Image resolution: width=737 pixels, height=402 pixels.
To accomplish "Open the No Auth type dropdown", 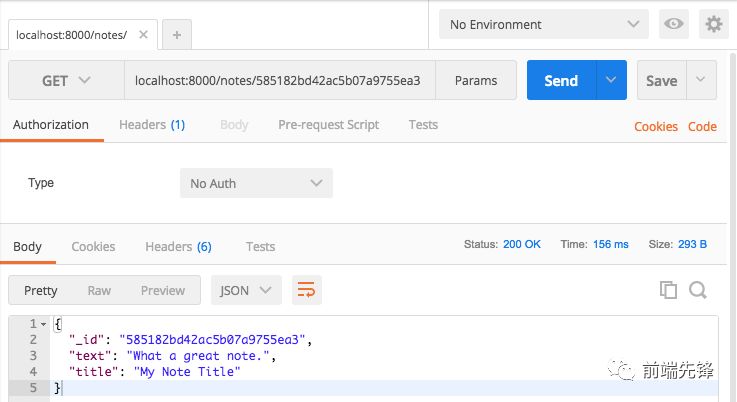I will (256, 183).
